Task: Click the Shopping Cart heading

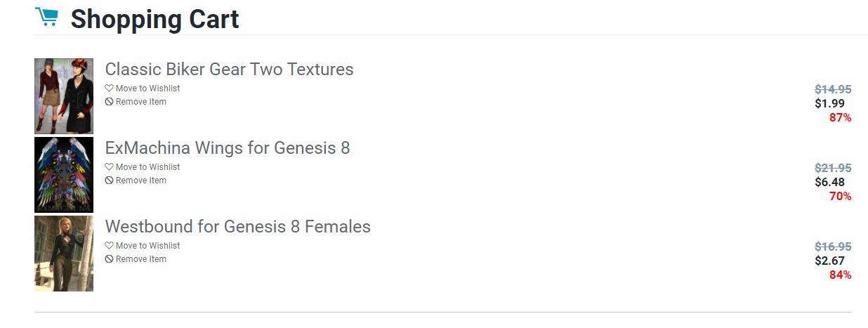Action: (x=154, y=19)
